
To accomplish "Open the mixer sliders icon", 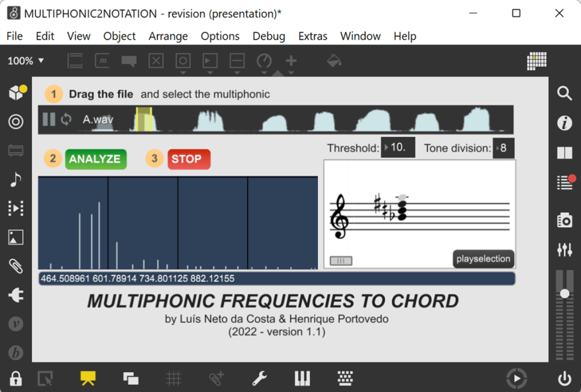I will (x=564, y=250).
